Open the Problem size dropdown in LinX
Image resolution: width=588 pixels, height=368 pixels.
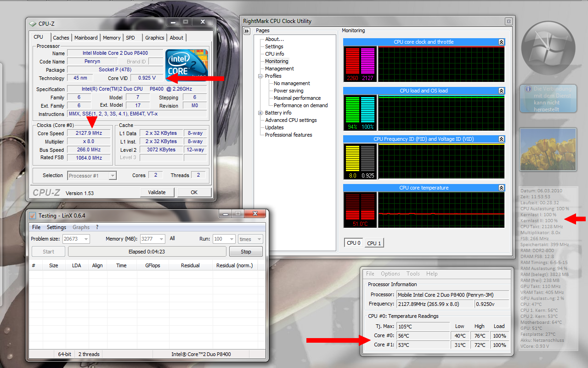[86, 239]
